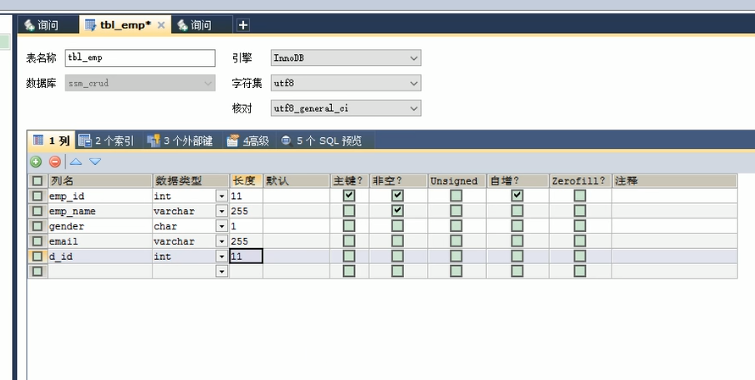The height and width of the screenshot is (380, 755).
Task: Open the database ssm_crud dropdown
Action: tap(140, 83)
